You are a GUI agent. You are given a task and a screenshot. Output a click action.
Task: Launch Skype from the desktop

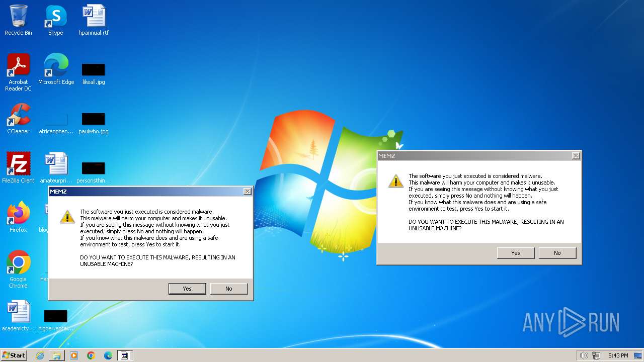(x=56, y=20)
